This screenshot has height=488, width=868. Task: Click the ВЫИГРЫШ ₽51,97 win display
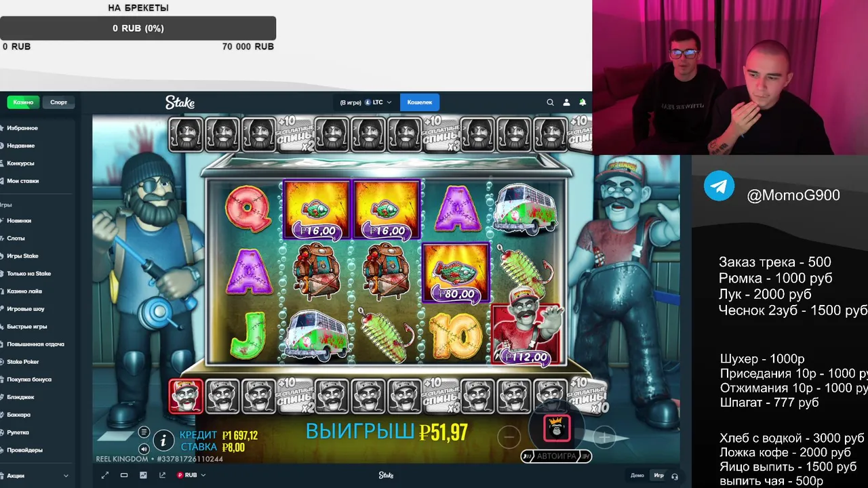387,432
